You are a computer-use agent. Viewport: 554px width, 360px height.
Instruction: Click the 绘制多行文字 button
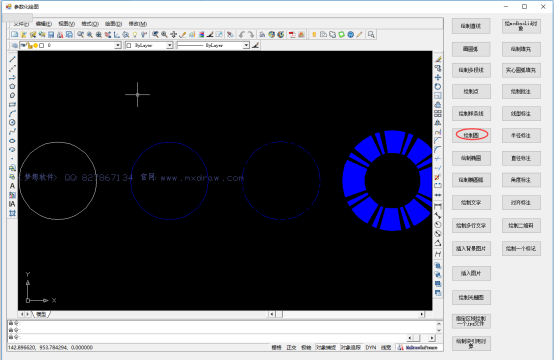(x=471, y=225)
